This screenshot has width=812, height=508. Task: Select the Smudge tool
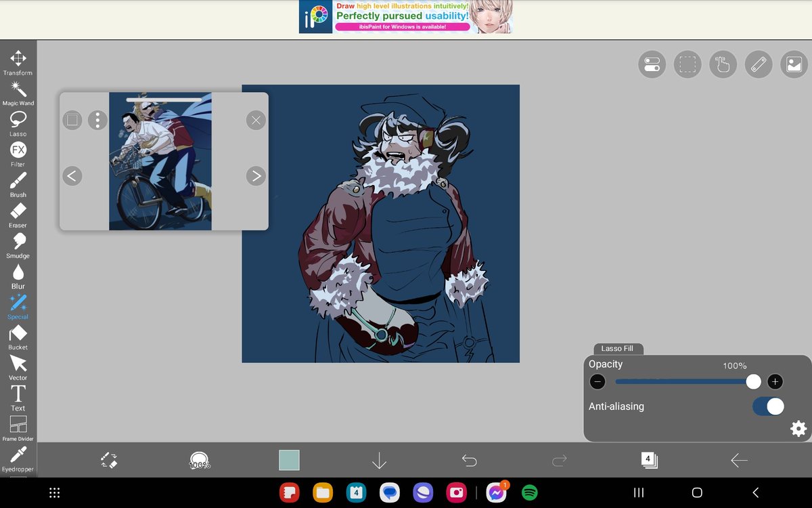[18, 246]
